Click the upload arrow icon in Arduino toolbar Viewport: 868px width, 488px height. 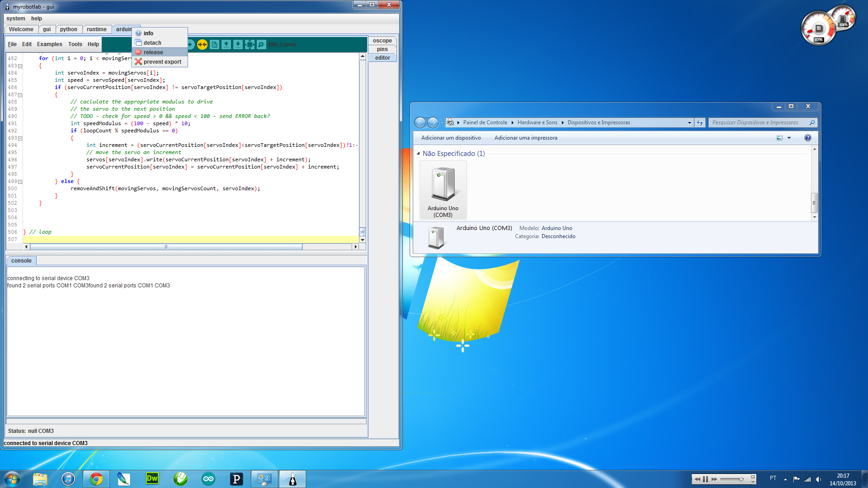[190, 44]
